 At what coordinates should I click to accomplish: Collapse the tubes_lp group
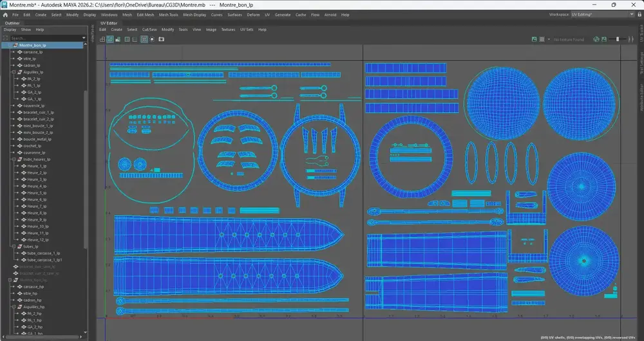point(14,246)
